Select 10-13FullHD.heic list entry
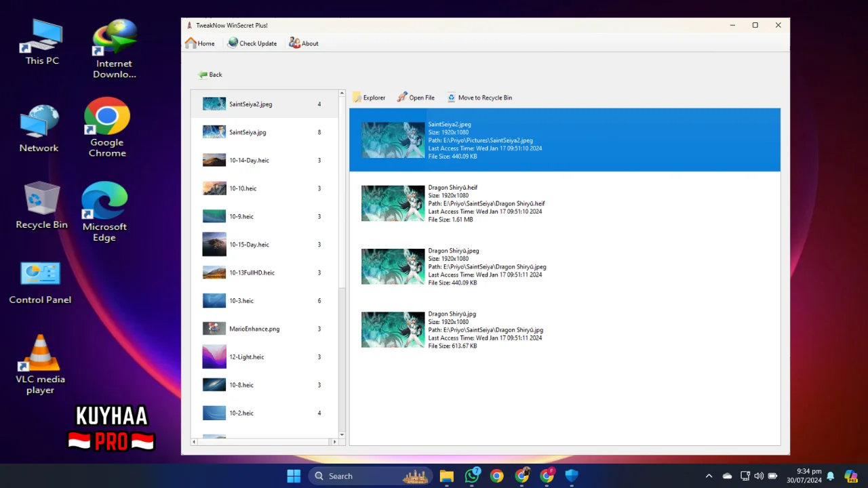The width and height of the screenshot is (868, 488). (x=264, y=272)
